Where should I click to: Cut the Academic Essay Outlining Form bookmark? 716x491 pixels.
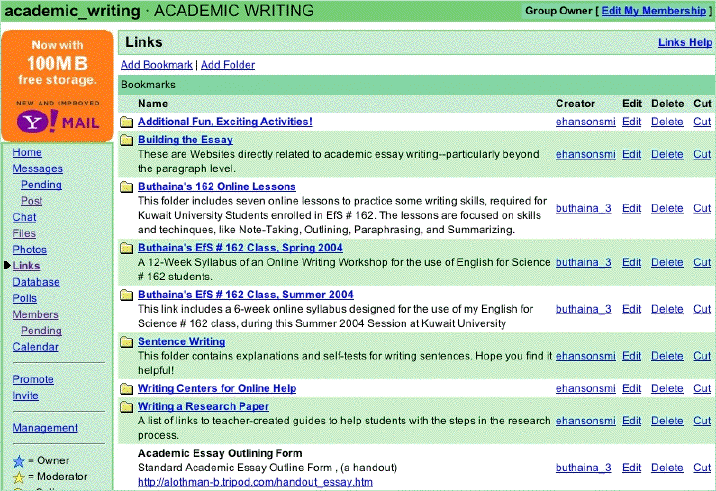(x=702, y=468)
